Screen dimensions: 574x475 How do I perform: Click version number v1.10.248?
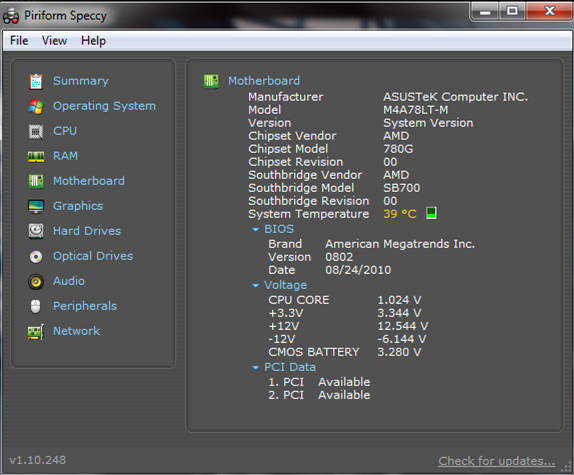coord(37,460)
